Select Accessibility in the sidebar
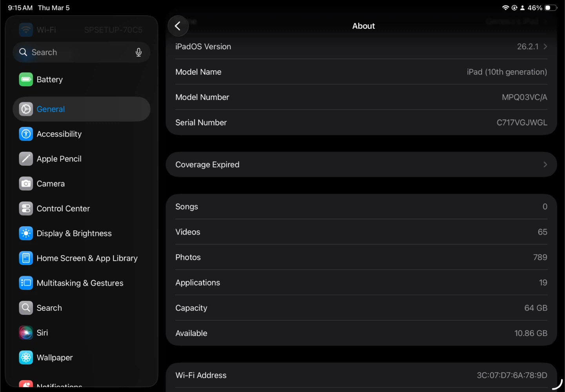 pyautogui.click(x=82, y=134)
